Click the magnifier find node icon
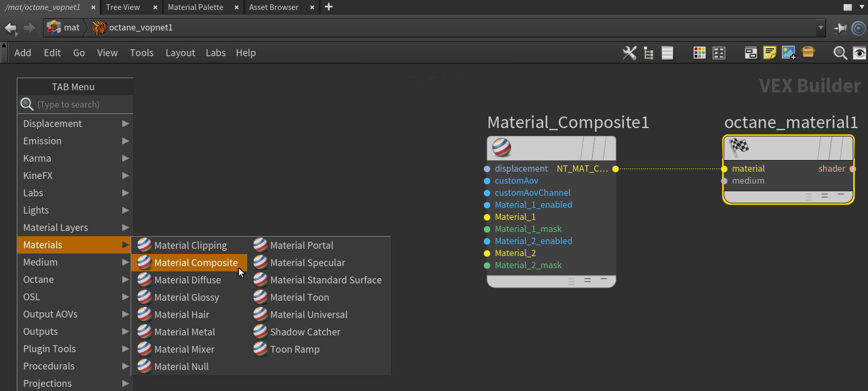868x391 pixels. tap(840, 53)
